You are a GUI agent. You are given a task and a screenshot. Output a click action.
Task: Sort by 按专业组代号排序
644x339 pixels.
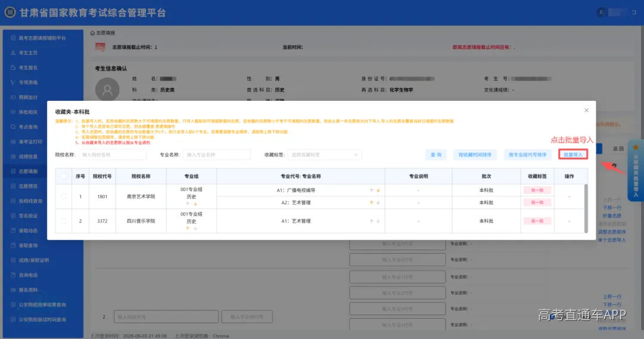coord(527,155)
